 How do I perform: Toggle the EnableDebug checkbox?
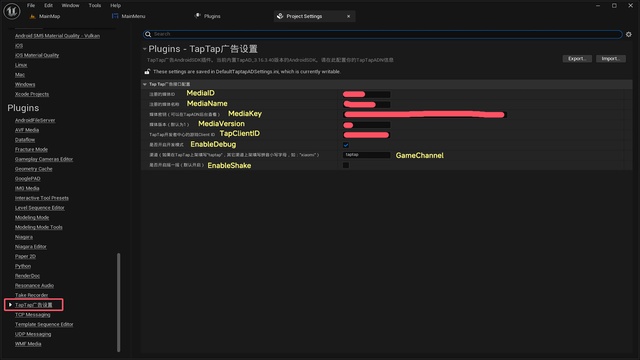(346, 145)
